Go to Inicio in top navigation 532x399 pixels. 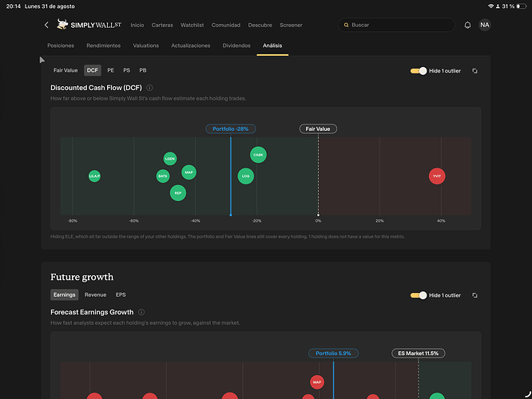(x=137, y=25)
